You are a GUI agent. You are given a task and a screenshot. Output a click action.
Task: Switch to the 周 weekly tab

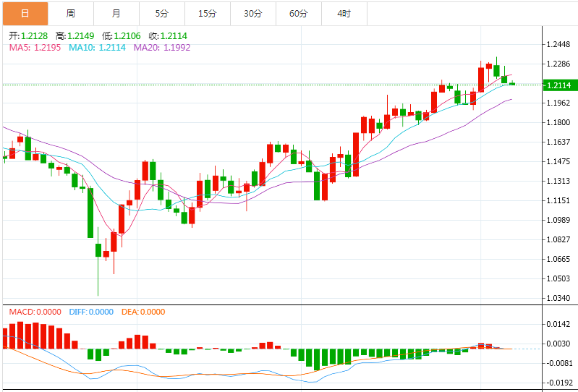click(x=71, y=14)
